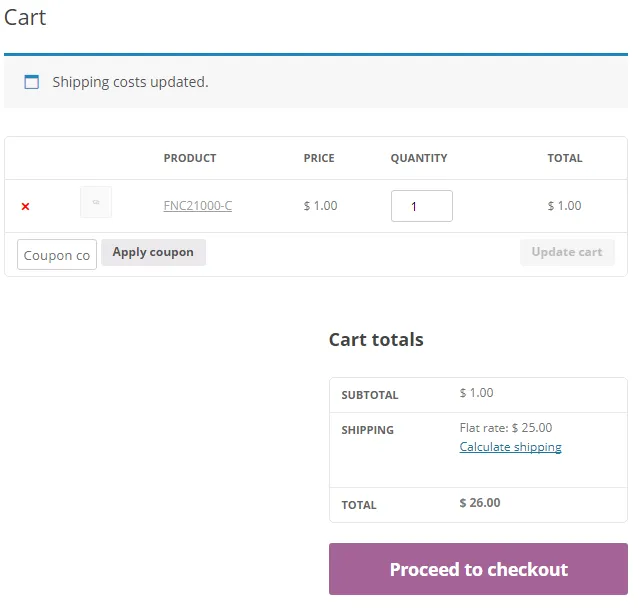Click the Update cart button
This screenshot has height=613, width=638.
[567, 252]
